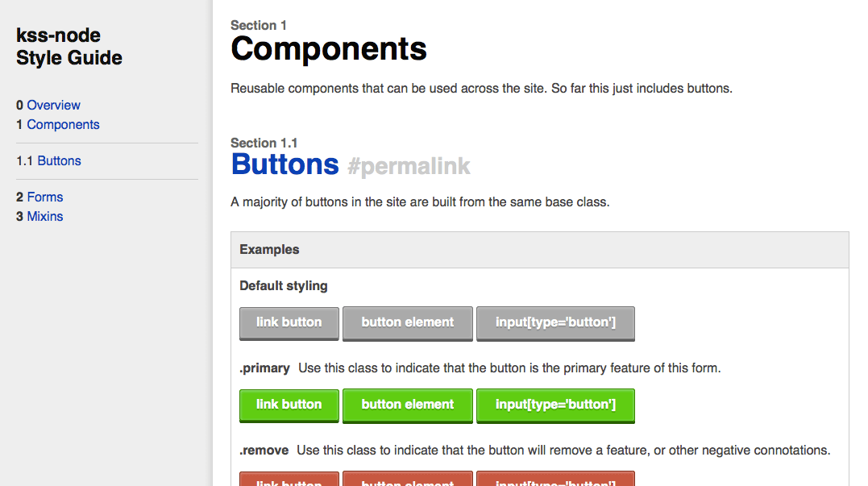Click the #permalink anchor beside Buttons
This screenshot has width=868, height=486.
pos(409,167)
